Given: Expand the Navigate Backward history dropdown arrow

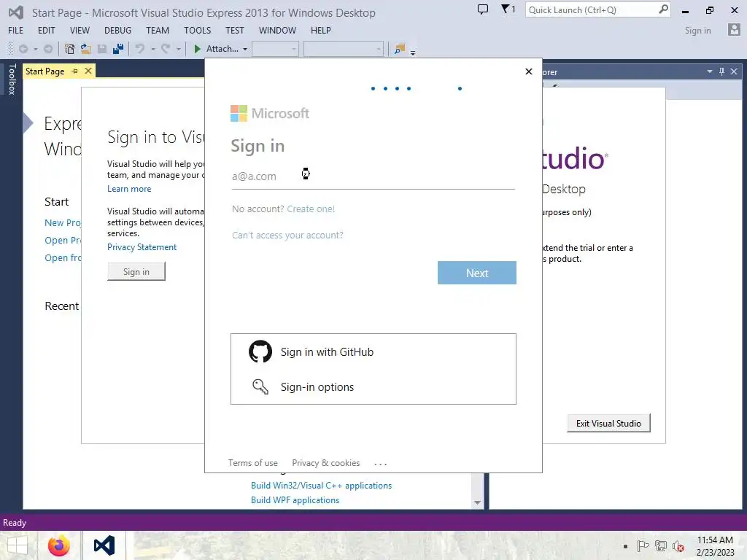Looking at the screenshot, I should (x=35, y=49).
